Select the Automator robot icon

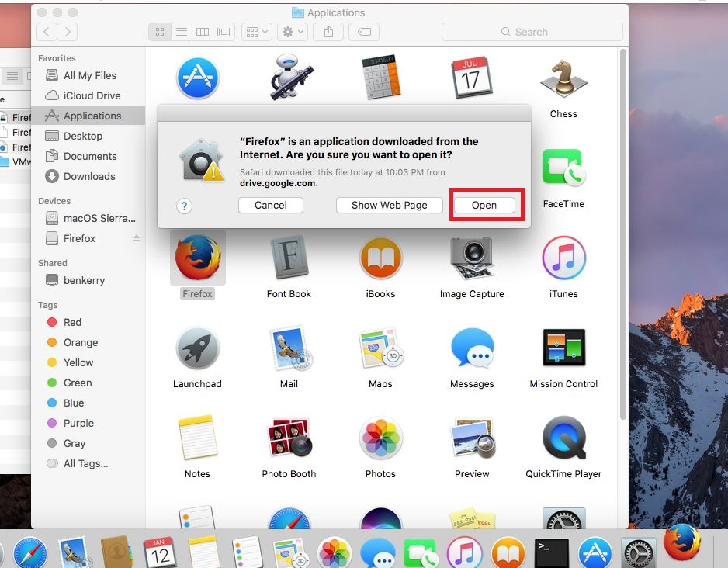tap(290, 77)
